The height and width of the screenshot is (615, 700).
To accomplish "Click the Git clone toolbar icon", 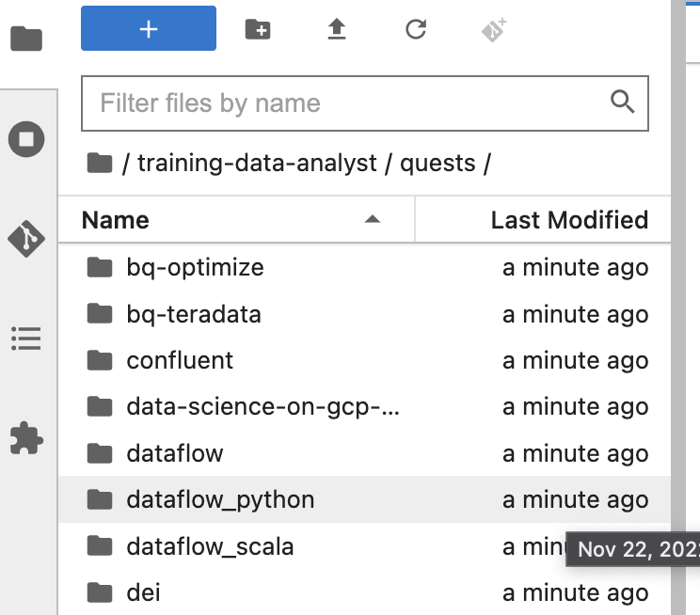I will (495, 29).
